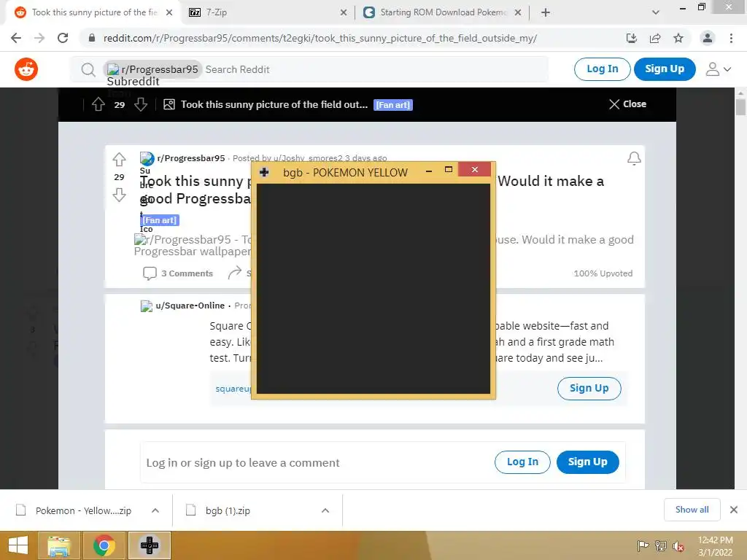Click the bgb emulator taskbar icon

[x=150, y=545]
